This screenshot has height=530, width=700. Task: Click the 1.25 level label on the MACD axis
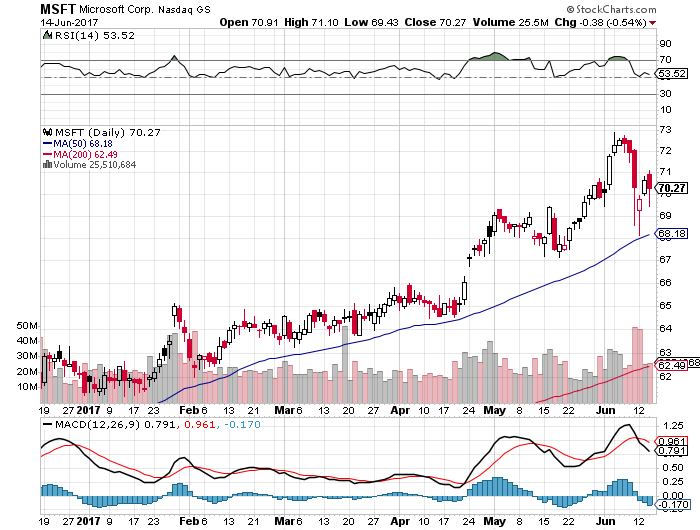pyautogui.click(x=674, y=425)
